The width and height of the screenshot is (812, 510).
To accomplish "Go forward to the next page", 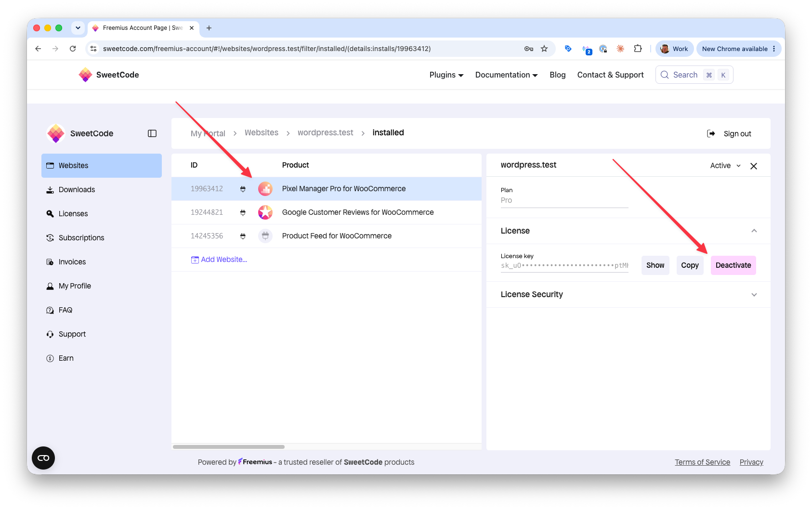I will point(55,49).
